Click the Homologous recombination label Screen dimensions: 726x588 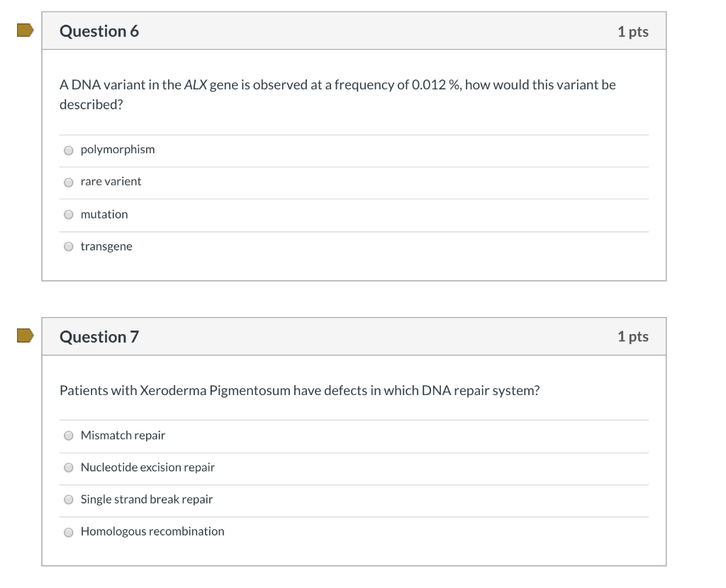152,531
